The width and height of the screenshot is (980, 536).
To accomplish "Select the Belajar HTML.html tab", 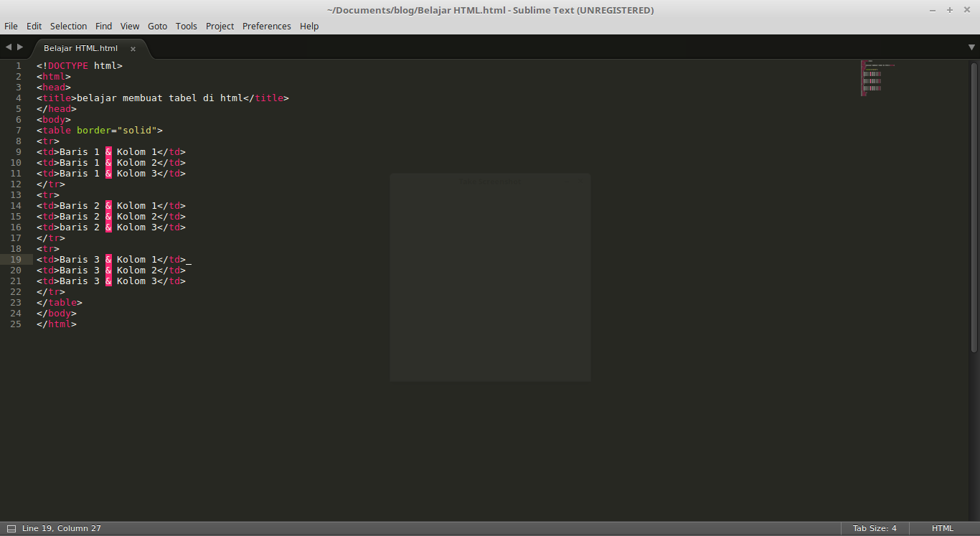I will (x=80, y=48).
